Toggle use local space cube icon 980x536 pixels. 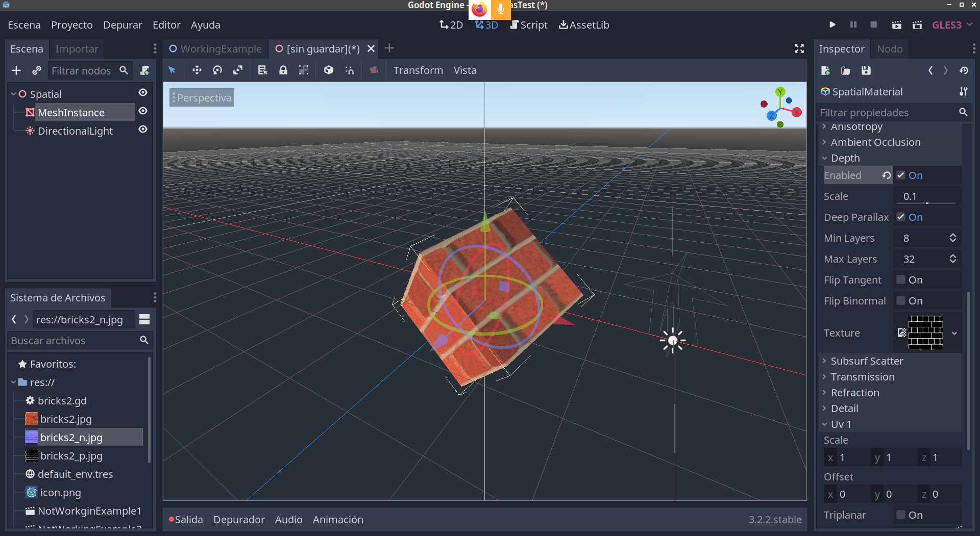[329, 70]
